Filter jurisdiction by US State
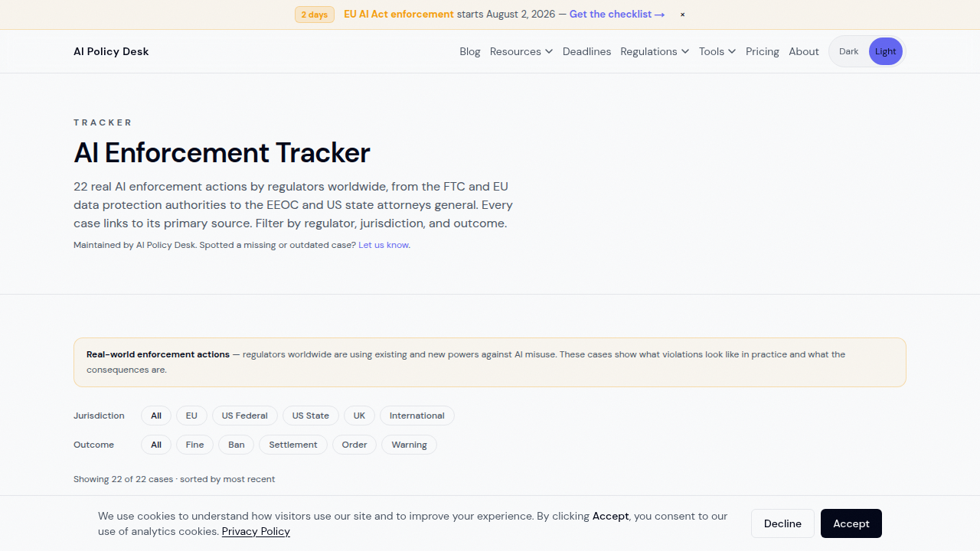This screenshot has height=551, width=980. click(x=311, y=416)
